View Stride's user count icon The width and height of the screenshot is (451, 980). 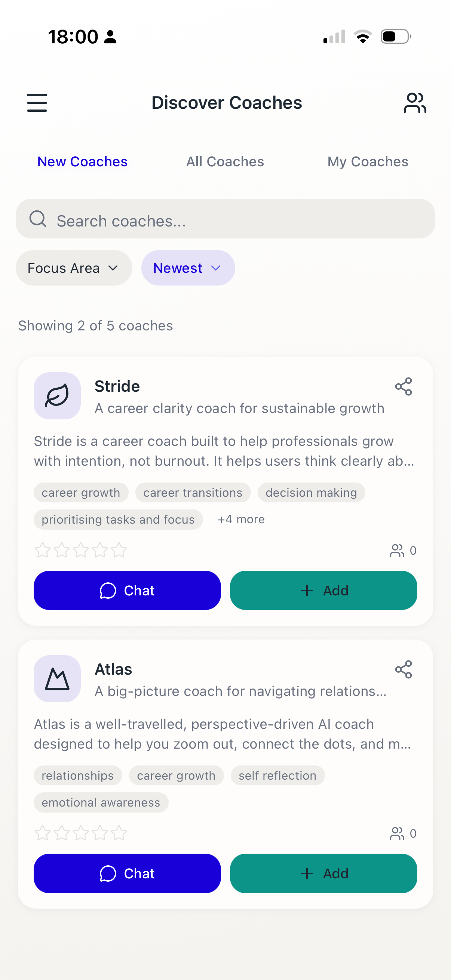[x=396, y=551]
